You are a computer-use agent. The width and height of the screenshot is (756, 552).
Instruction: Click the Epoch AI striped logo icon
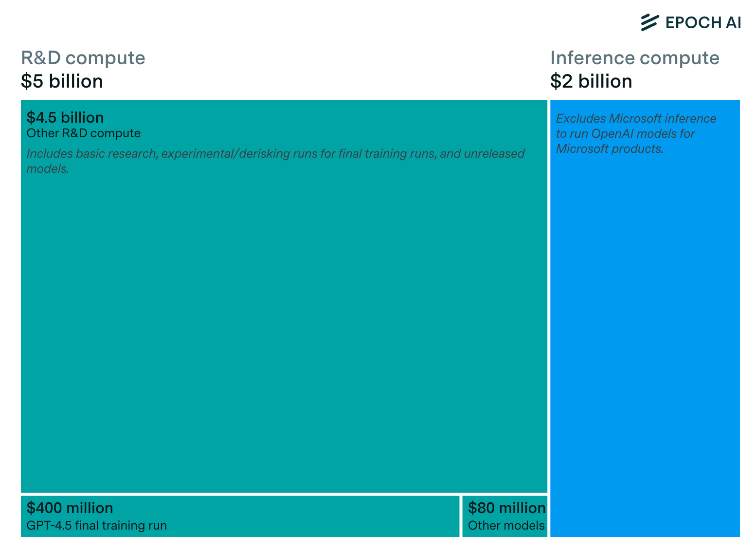tap(650, 22)
